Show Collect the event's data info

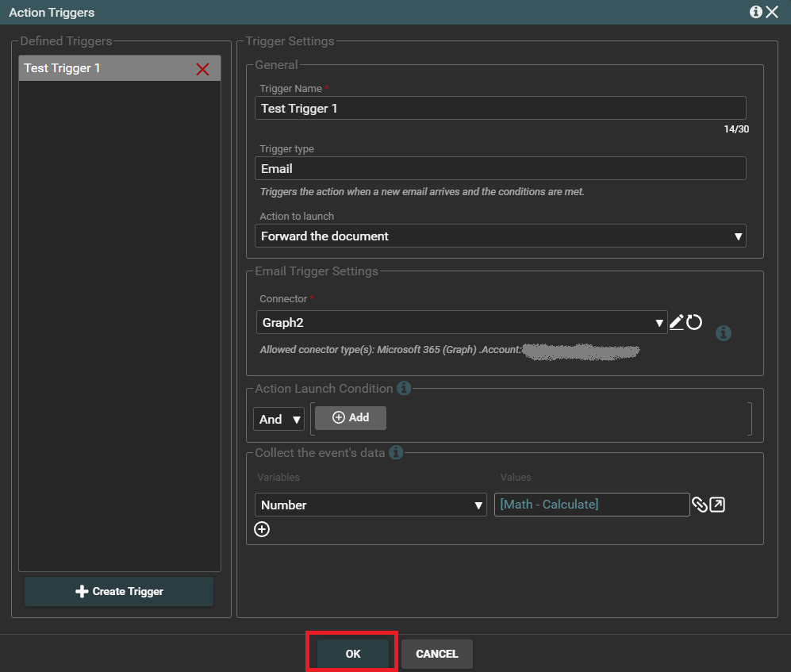tap(396, 453)
